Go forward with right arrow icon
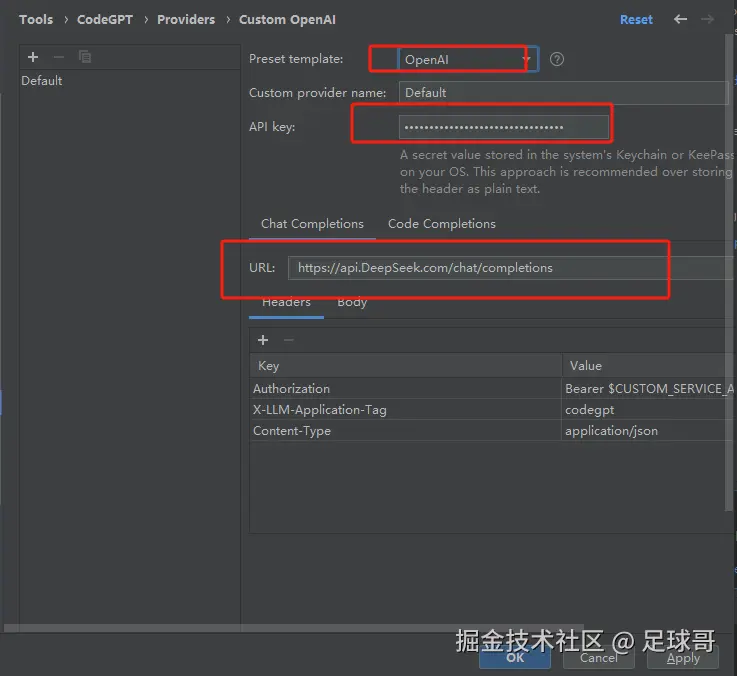 coord(707,19)
